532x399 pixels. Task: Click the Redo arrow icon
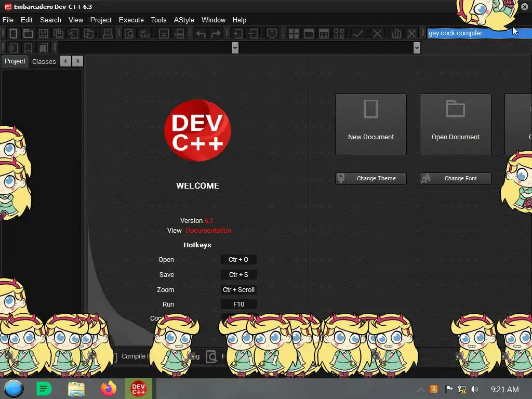[216, 34]
